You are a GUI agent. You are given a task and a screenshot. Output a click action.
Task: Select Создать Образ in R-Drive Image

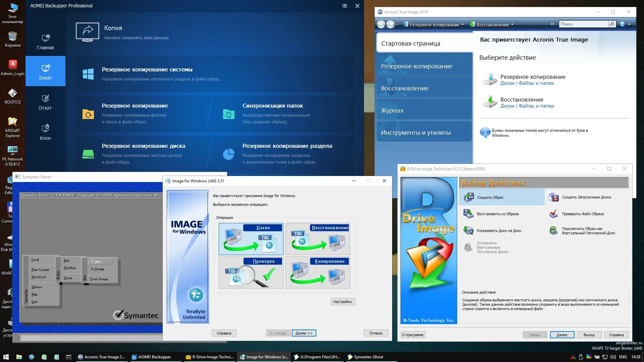pos(502,197)
